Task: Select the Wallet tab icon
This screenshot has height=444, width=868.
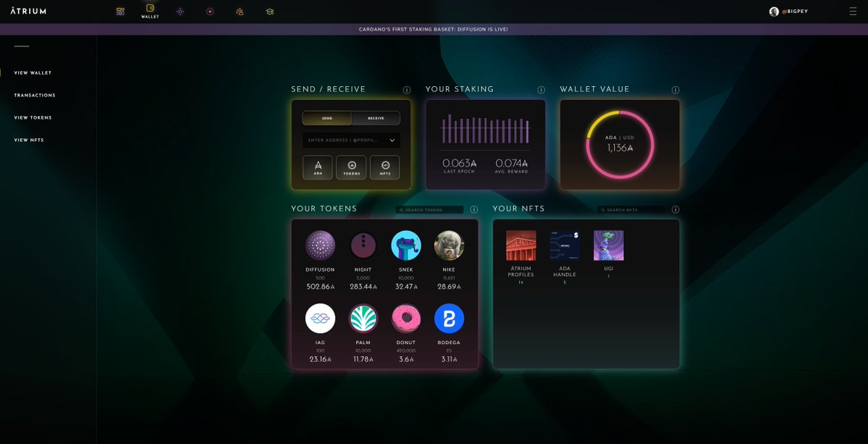Action: 150,8
